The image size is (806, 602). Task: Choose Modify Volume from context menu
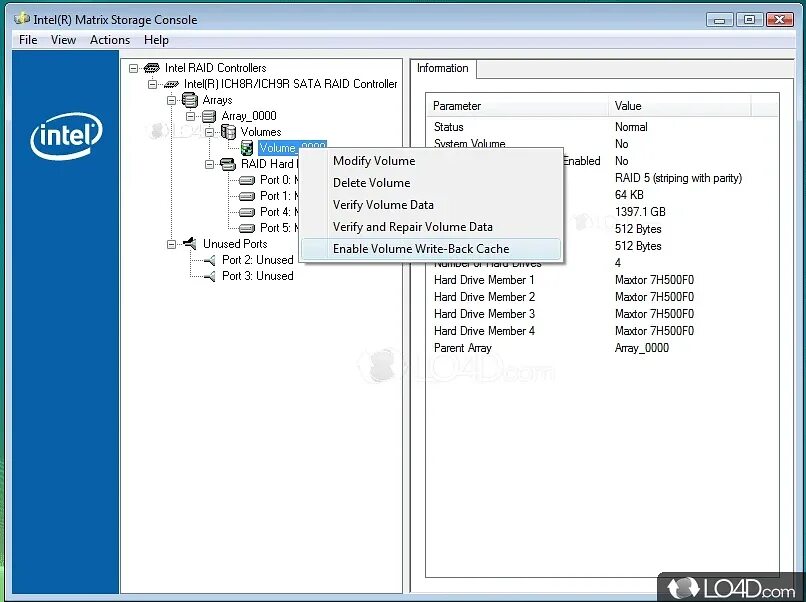coord(431,161)
